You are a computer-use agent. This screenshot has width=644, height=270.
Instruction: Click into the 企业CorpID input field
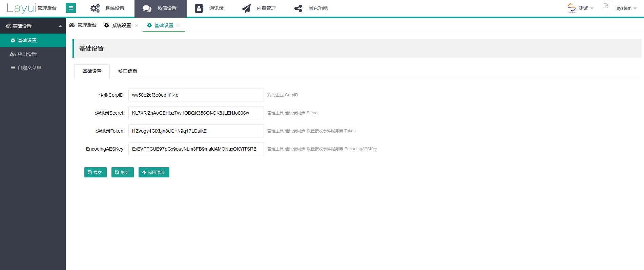(x=196, y=95)
